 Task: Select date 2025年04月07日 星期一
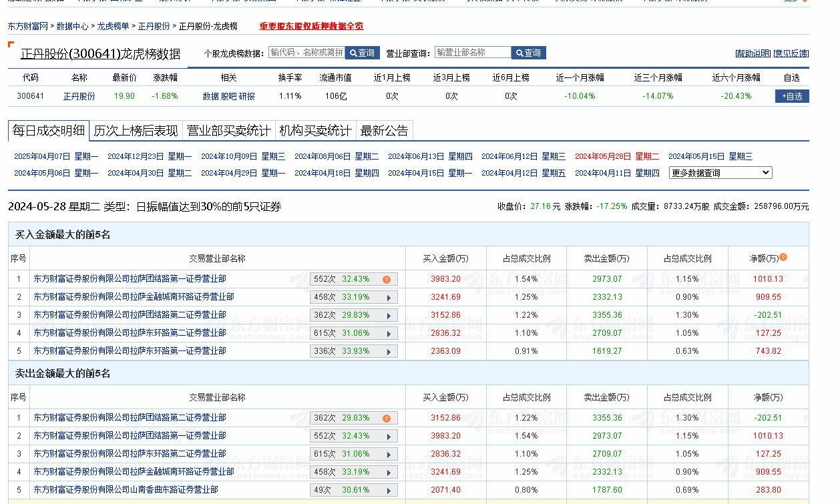pos(56,157)
